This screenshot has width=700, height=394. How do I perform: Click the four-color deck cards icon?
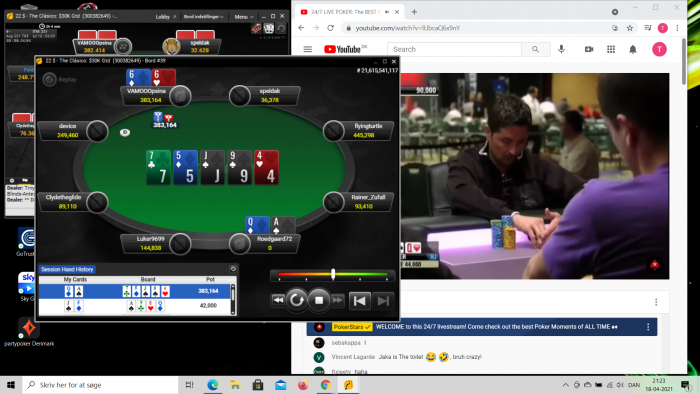click(x=268, y=29)
